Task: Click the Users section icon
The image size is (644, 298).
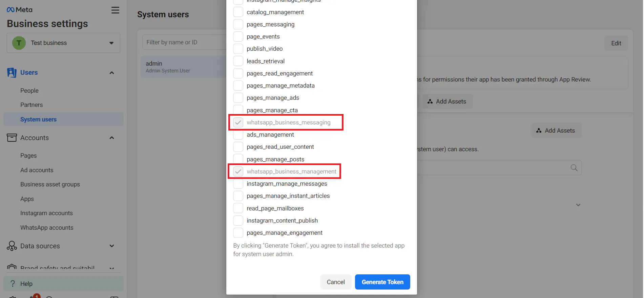Action: coord(12,73)
